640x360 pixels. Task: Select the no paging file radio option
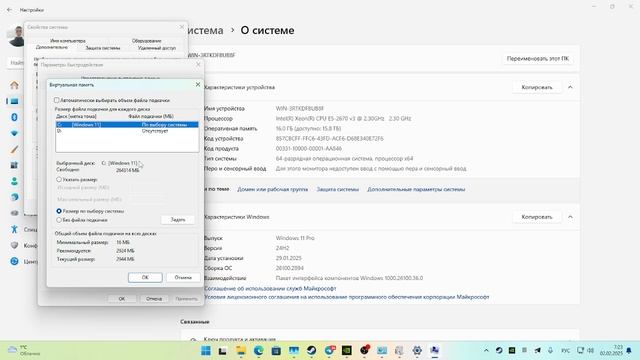pyautogui.click(x=59, y=220)
